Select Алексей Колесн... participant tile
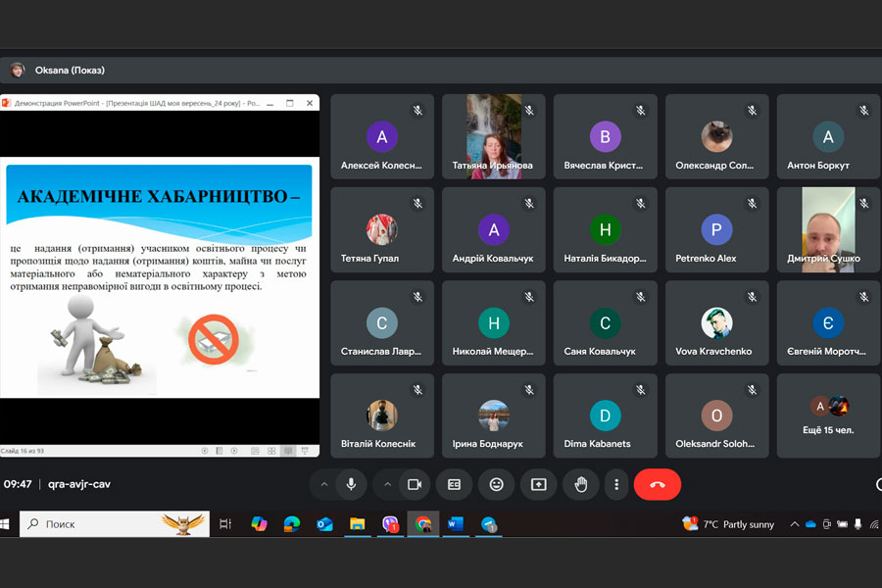This screenshot has height=588, width=882. pyautogui.click(x=382, y=137)
